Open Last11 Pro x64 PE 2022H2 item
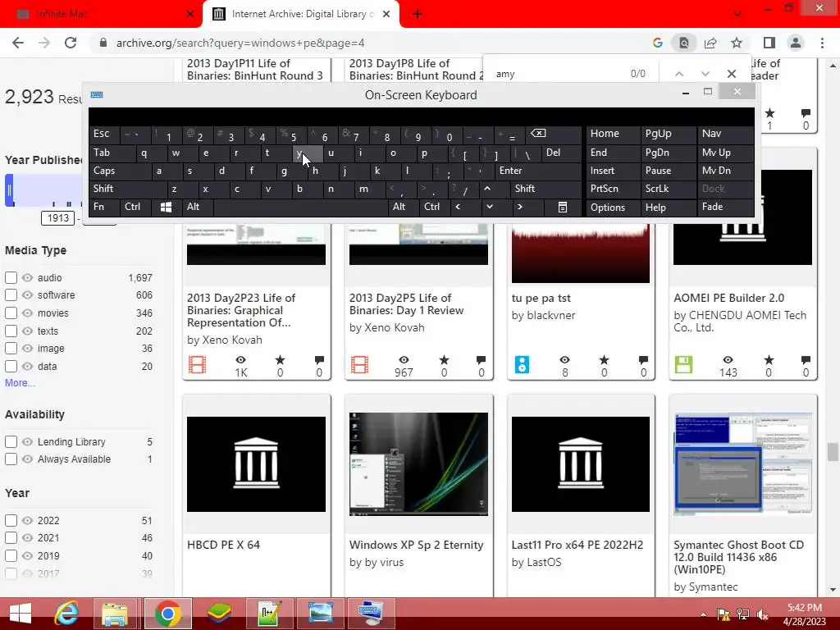840x630 pixels. tap(577, 546)
